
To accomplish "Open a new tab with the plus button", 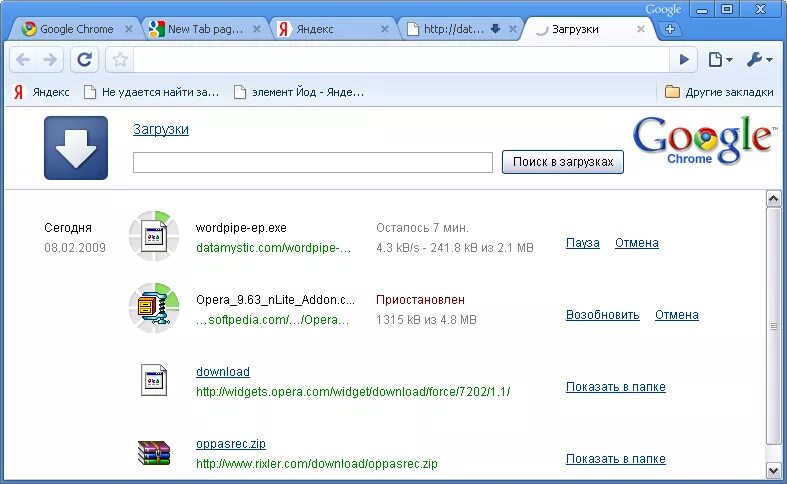I will click(670, 29).
